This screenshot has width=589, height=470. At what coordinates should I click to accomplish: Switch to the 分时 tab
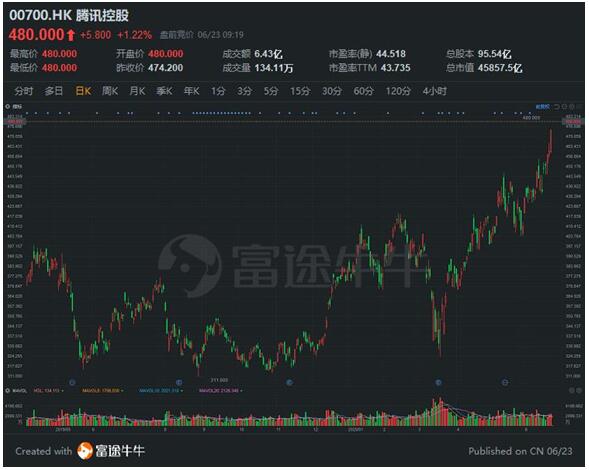(x=24, y=91)
